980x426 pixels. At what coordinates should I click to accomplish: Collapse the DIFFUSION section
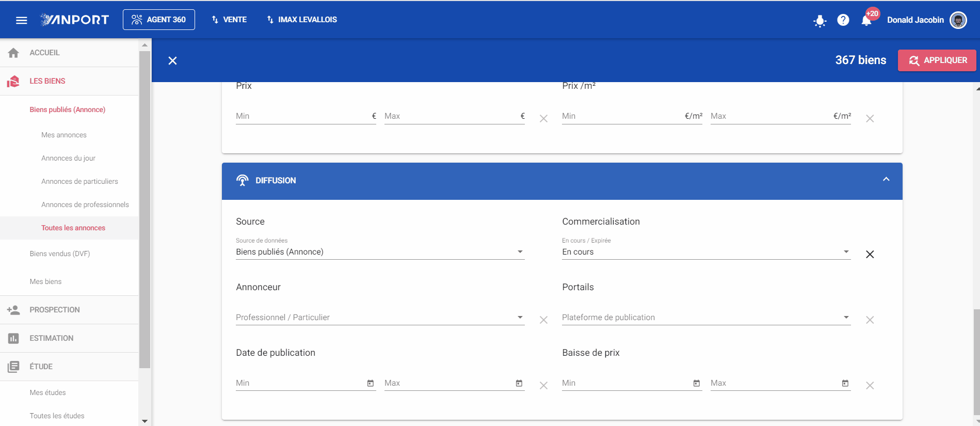[x=886, y=179]
